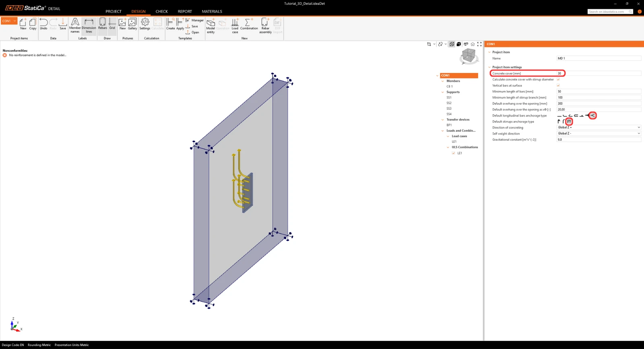Click Gravitational constant field

(599, 140)
